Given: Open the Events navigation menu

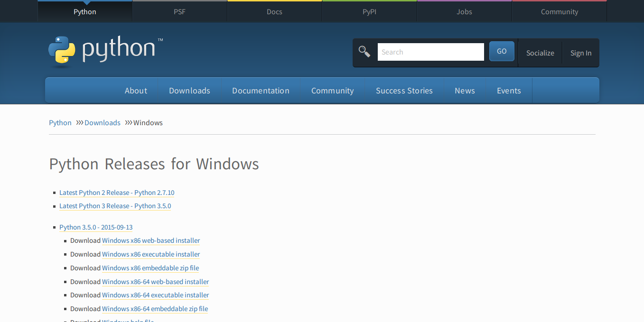Looking at the screenshot, I should point(509,91).
